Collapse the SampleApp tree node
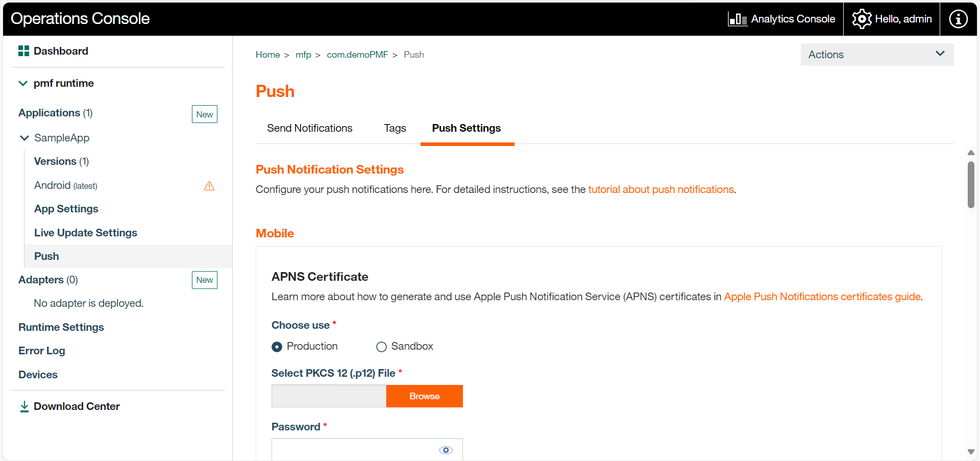Screen dimensions: 980x461 point(24,138)
